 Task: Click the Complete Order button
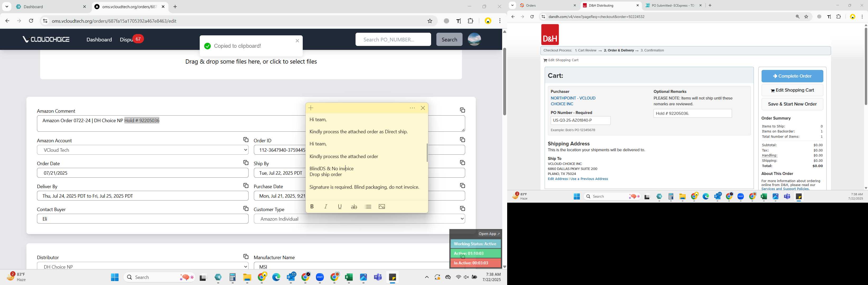coord(792,76)
